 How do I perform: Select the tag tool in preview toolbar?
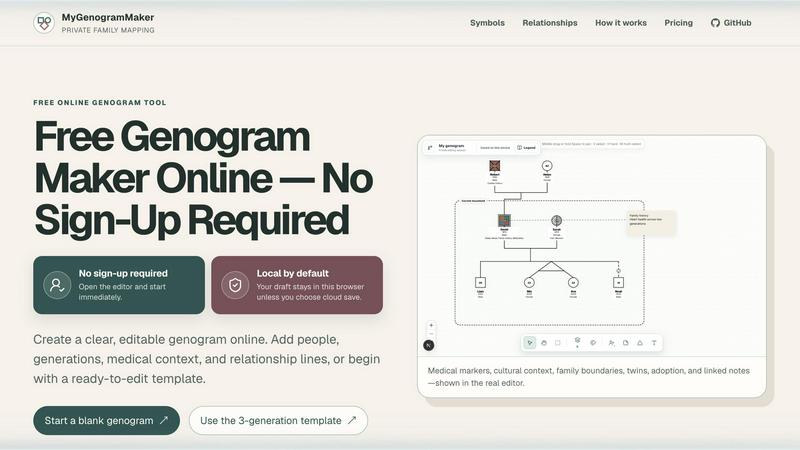pyautogui.click(x=593, y=343)
